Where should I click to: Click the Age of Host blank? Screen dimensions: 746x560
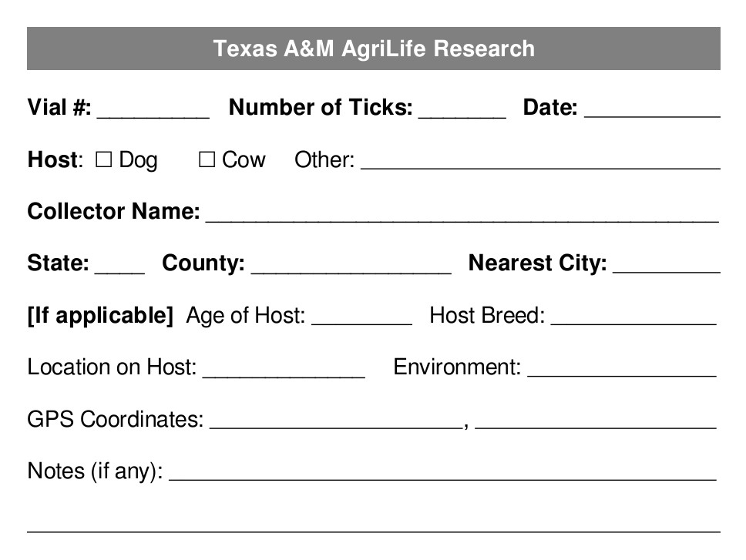(361, 317)
